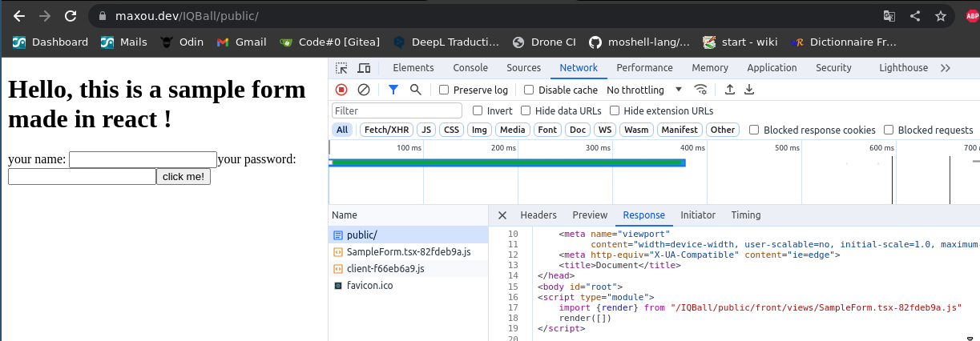980x341 pixels.
Task: Switch to the Console tab
Action: click(x=470, y=68)
